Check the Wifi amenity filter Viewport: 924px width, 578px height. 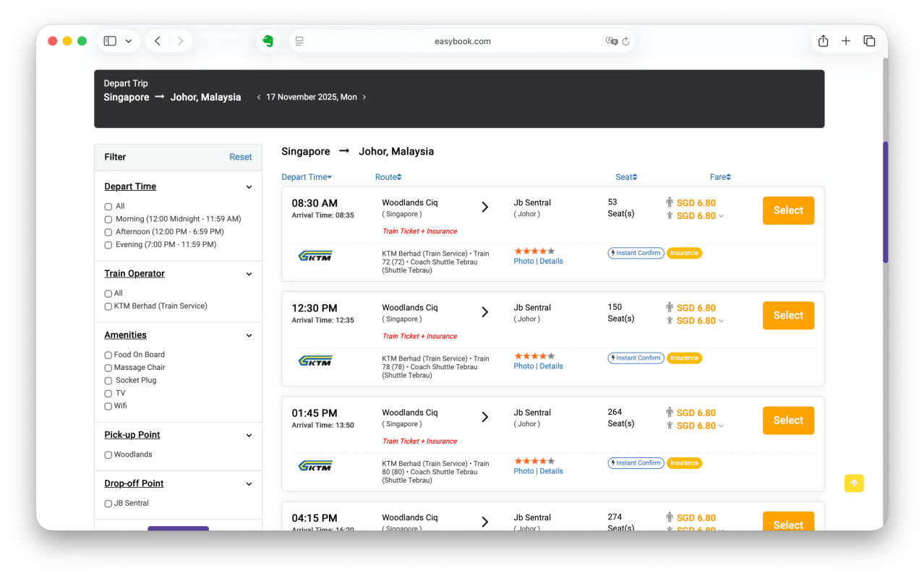[x=108, y=406]
